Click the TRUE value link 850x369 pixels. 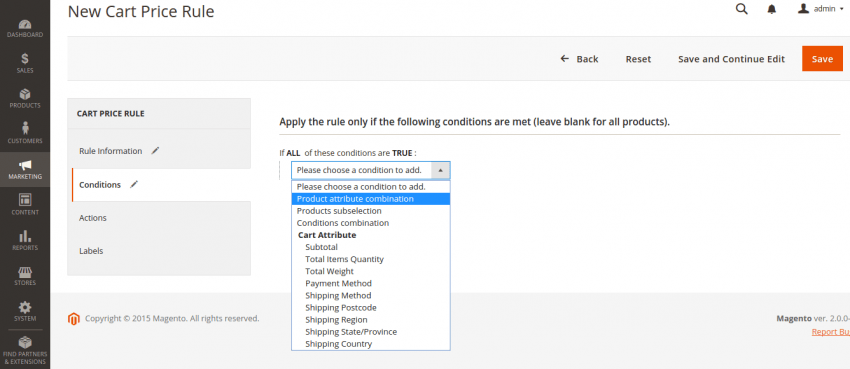tap(402, 153)
